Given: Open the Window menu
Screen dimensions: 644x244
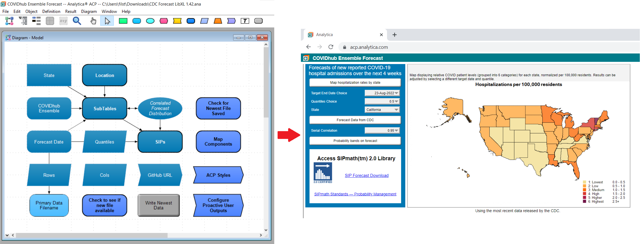Looking at the screenshot, I should pos(109,11).
